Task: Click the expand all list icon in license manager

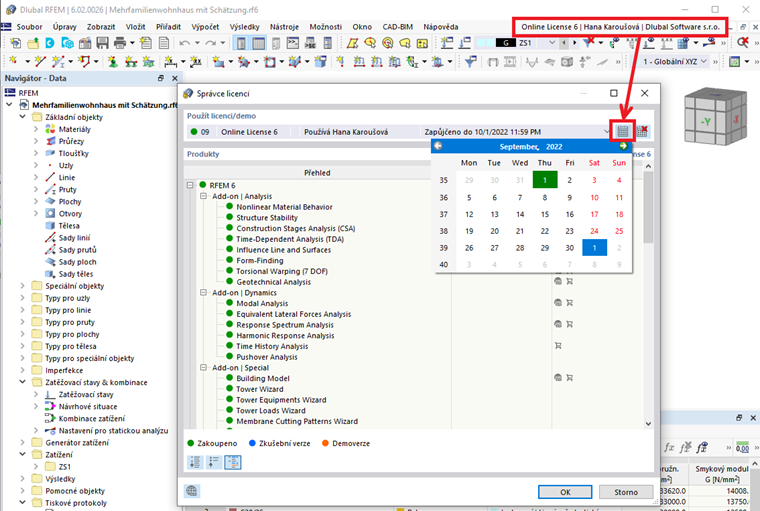Action: point(195,462)
